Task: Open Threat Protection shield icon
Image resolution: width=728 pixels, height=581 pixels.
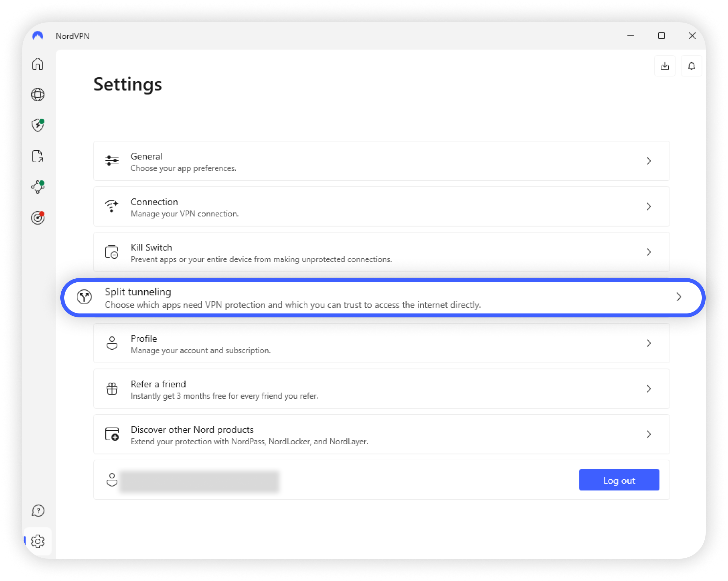Action: click(x=38, y=125)
